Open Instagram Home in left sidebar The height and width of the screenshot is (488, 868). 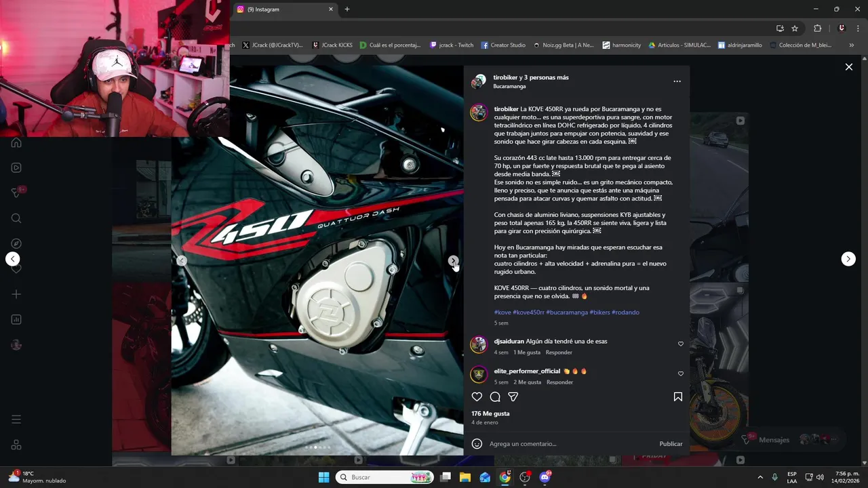point(16,142)
